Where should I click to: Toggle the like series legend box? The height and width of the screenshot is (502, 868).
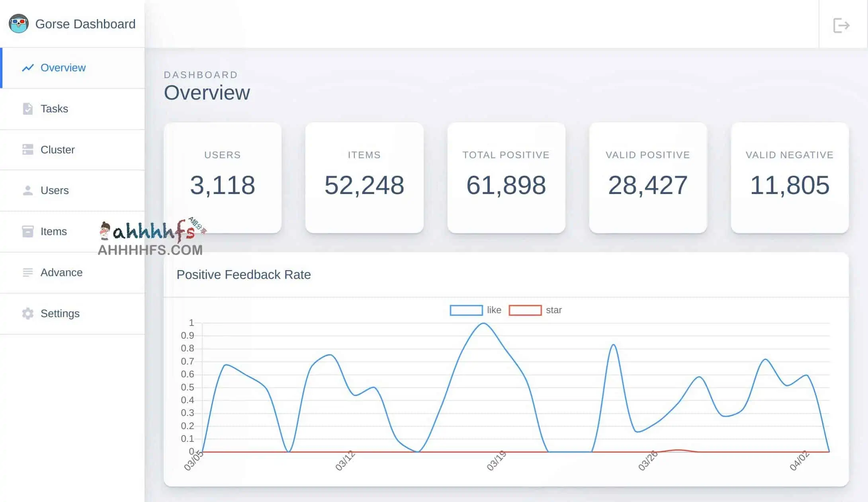click(x=466, y=310)
